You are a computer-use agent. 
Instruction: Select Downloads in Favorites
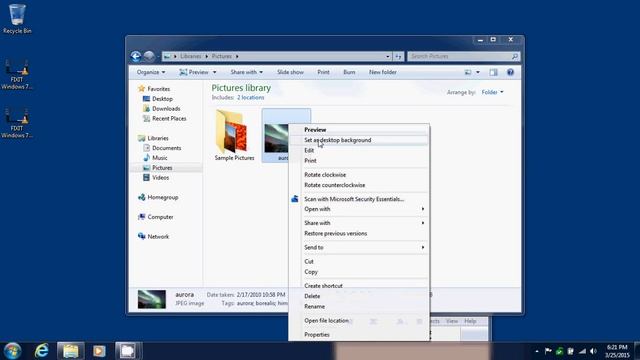click(x=162, y=109)
